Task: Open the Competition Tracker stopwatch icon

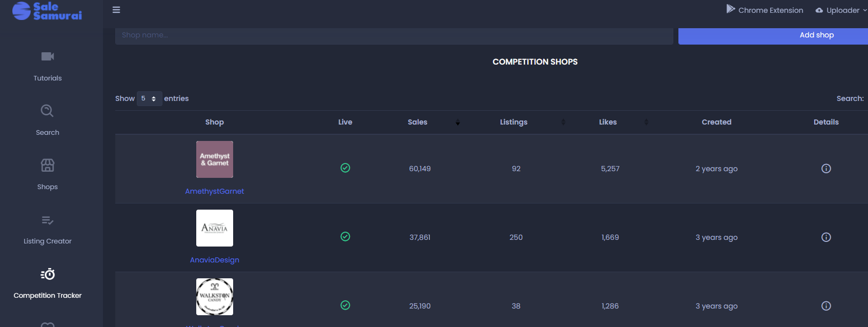Action: pyautogui.click(x=48, y=274)
